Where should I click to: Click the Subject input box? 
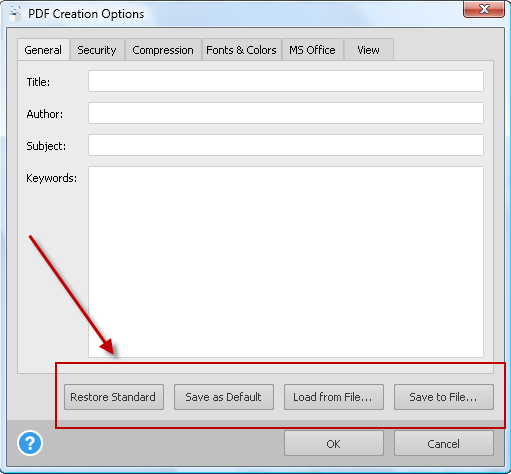coord(286,145)
